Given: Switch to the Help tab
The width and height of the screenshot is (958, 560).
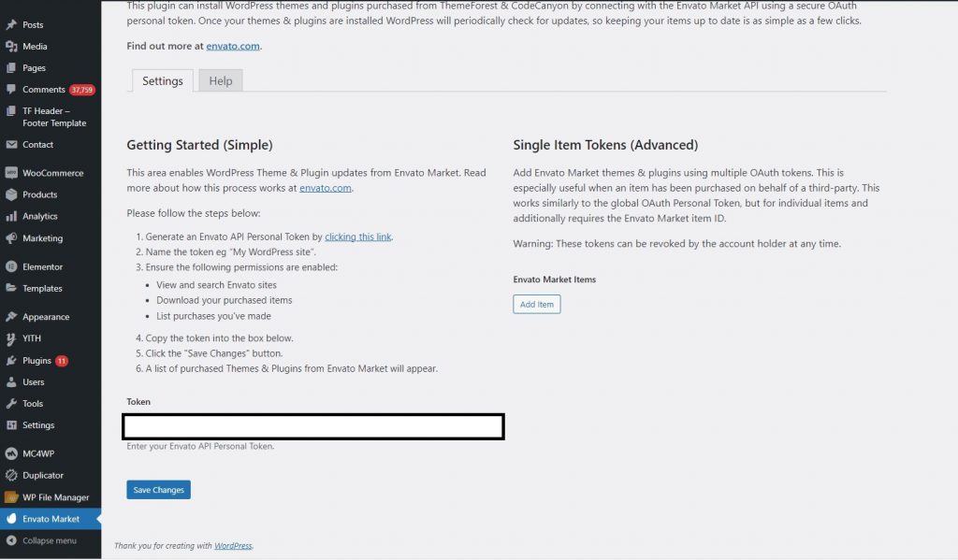Looking at the screenshot, I should click(x=221, y=81).
